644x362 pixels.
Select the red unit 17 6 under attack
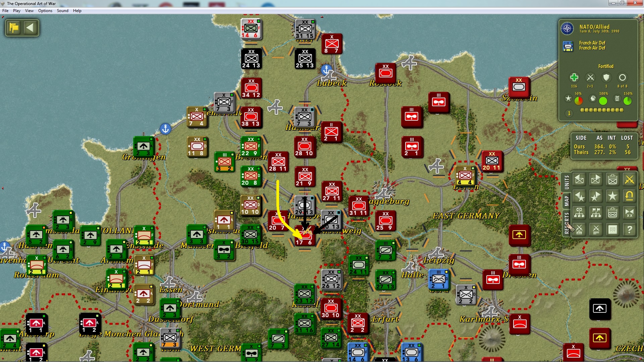(305, 235)
